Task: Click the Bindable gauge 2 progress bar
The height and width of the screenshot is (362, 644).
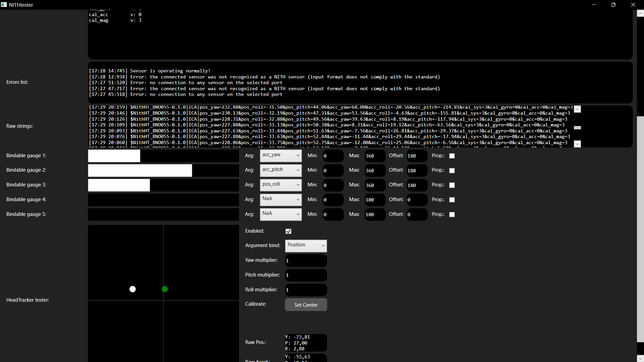Action: (x=163, y=171)
